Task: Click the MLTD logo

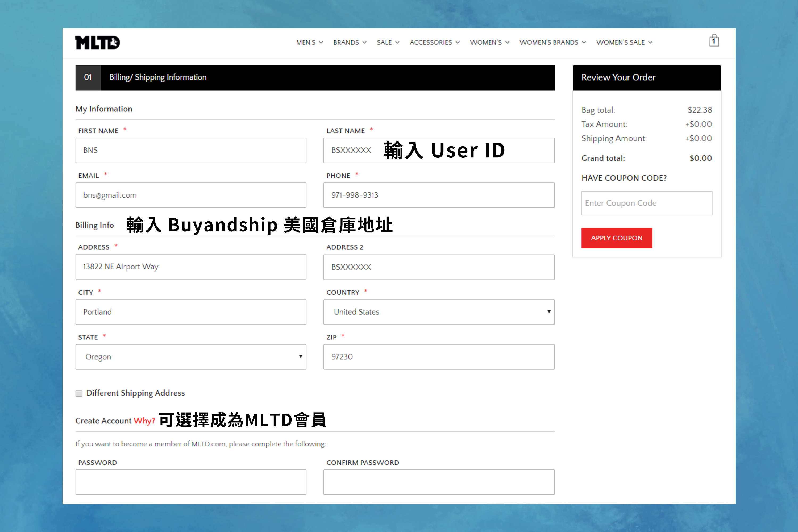Action: point(97,43)
